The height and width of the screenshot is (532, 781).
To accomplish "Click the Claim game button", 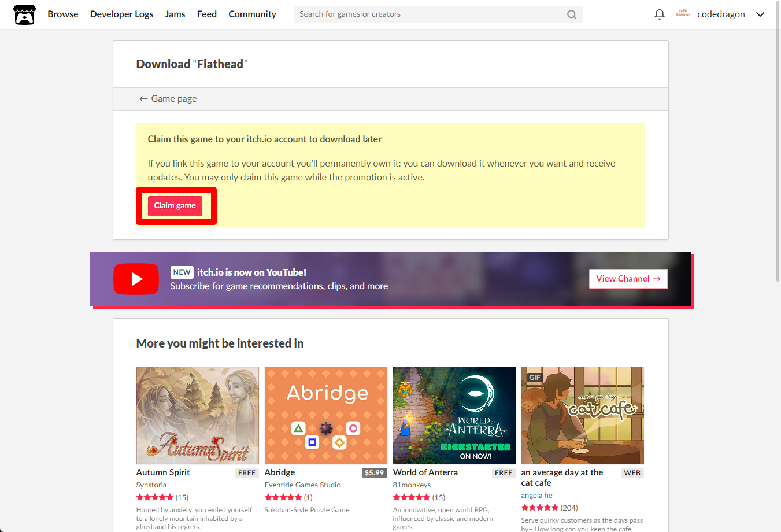I will tap(175, 206).
